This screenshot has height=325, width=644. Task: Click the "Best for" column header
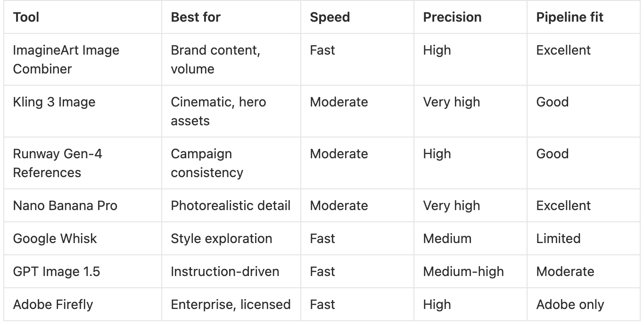click(x=196, y=17)
